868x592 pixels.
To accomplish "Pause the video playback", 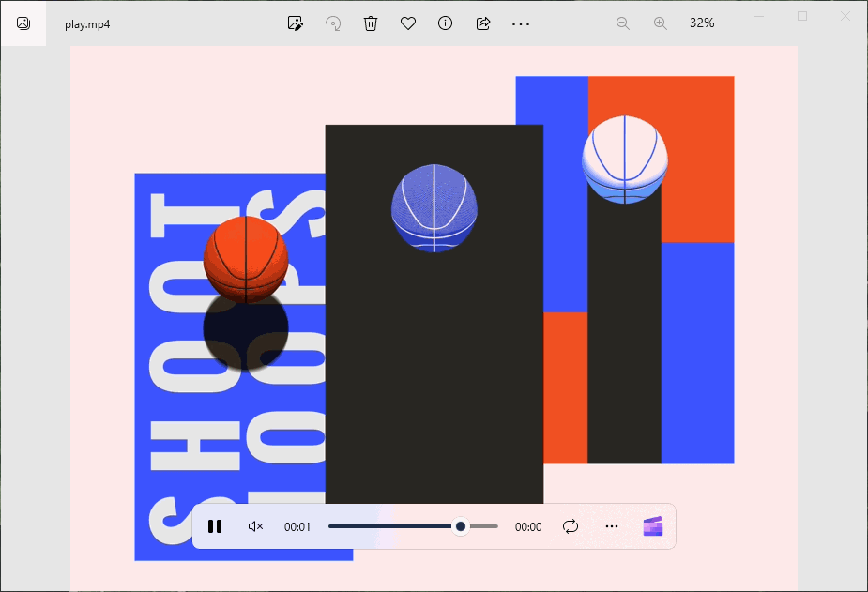I will (x=215, y=526).
